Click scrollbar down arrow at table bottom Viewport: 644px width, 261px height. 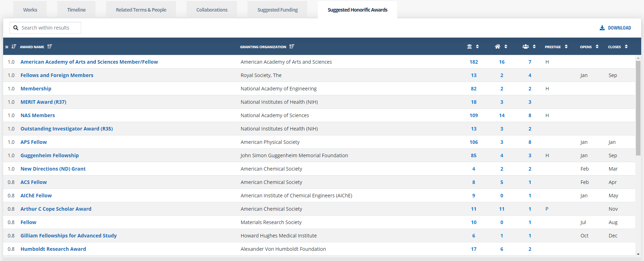(x=638, y=254)
